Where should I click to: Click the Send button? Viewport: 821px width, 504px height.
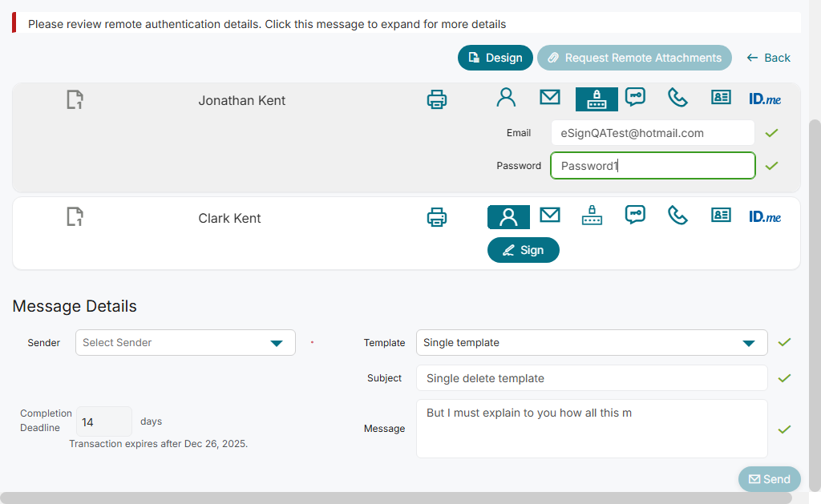click(x=769, y=479)
